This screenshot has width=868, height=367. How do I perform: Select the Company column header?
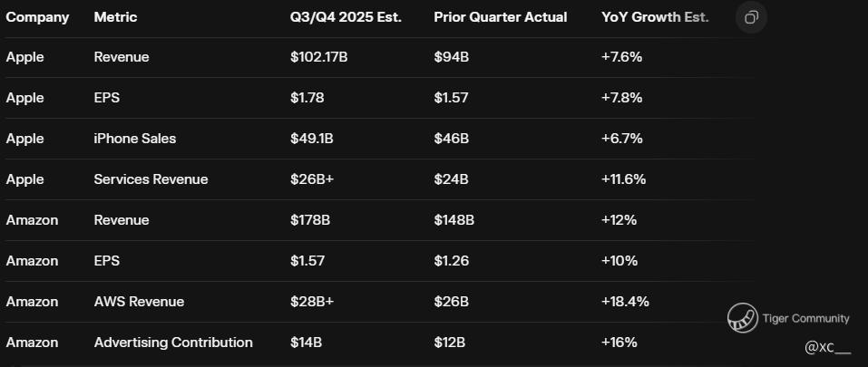(x=37, y=17)
